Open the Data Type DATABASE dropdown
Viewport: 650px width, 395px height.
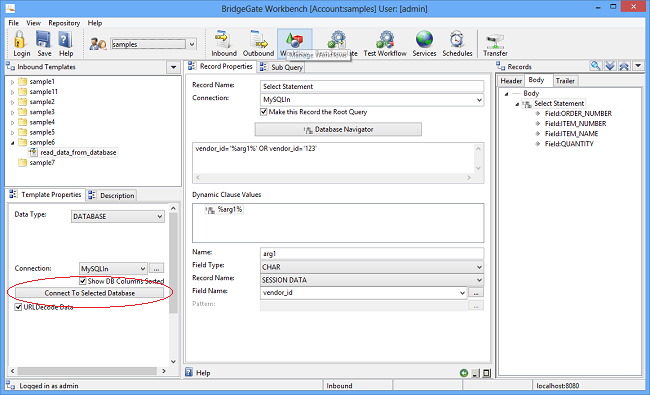[x=160, y=216]
